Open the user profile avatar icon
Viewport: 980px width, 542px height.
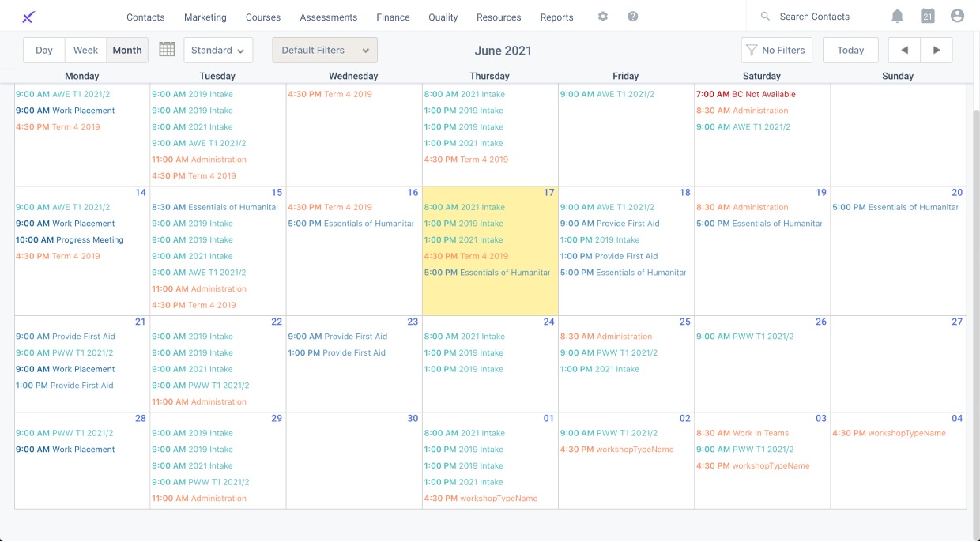(957, 15)
